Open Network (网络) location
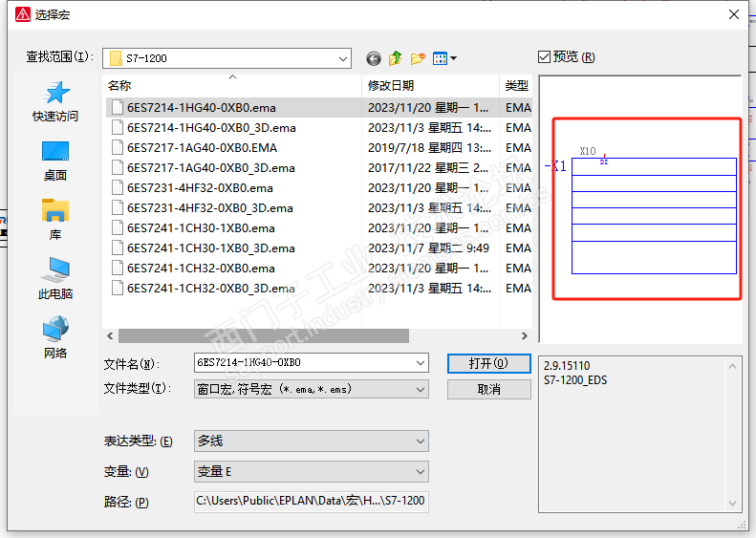756x538 pixels. (55, 337)
